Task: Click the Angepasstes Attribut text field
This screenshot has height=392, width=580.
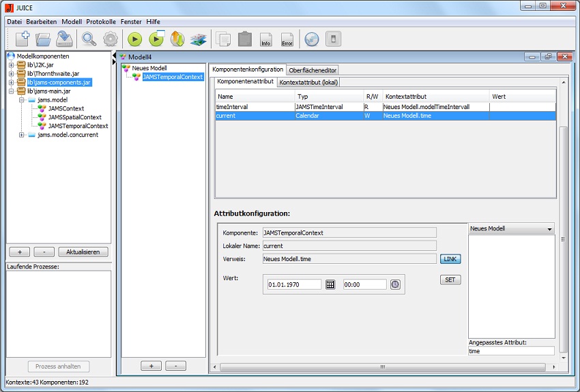Action: coord(511,351)
